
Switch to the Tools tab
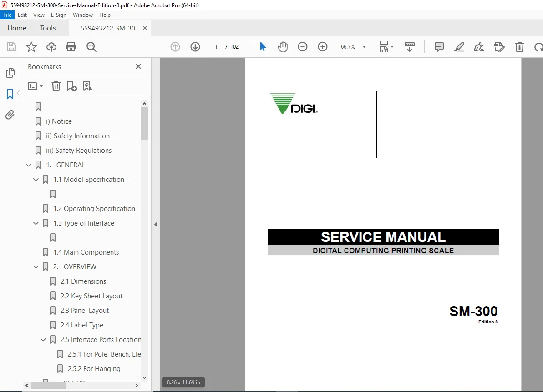[48, 28]
